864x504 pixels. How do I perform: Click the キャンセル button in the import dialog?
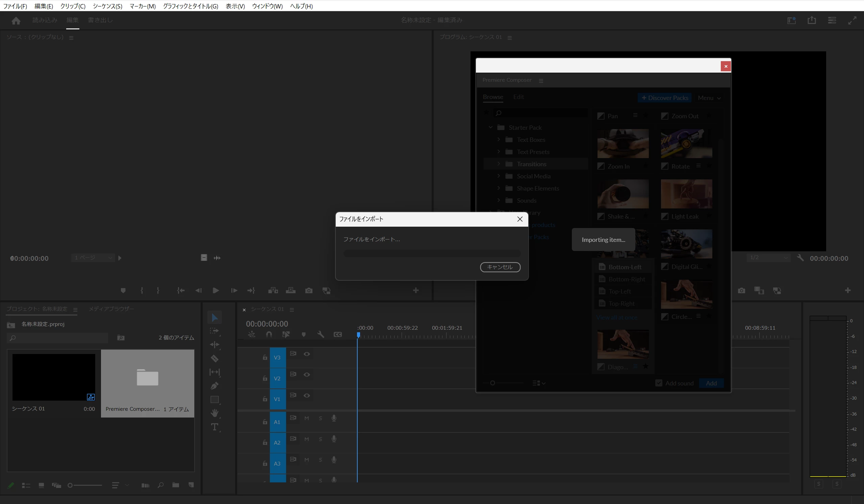(x=500, y=267)
